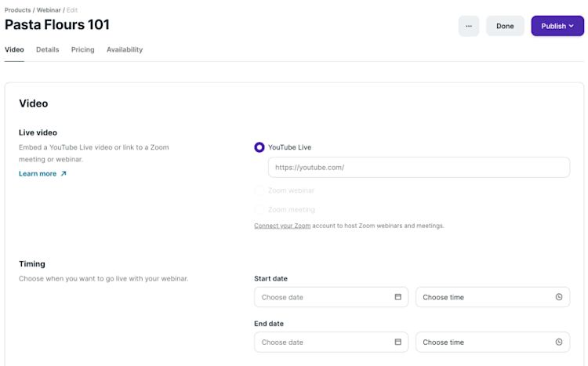The height and width of the screenshot is (366, 588).
Task: Open calendar icon in End date field
Action: tap(397, 342)
